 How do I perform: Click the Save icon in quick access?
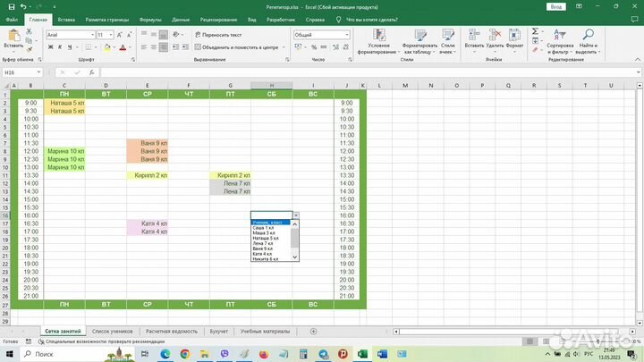[12, 7]
